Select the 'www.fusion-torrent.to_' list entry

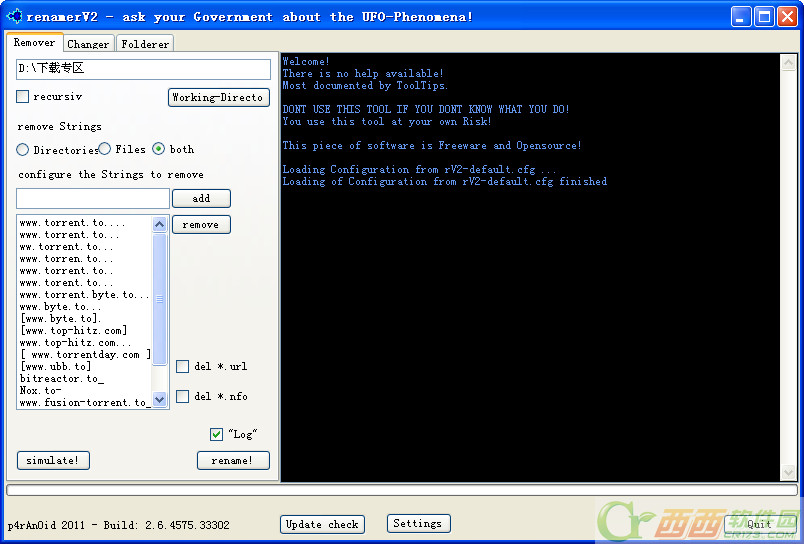point(85,402)
